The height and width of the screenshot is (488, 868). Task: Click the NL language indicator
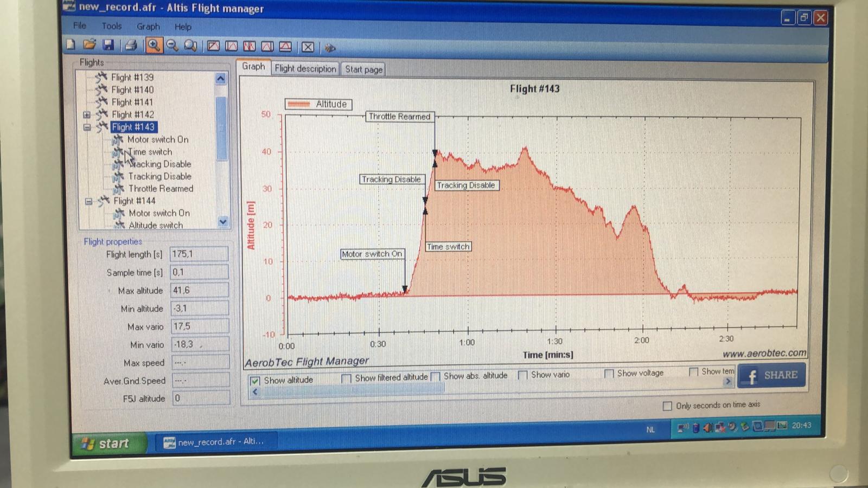(650, 429)
